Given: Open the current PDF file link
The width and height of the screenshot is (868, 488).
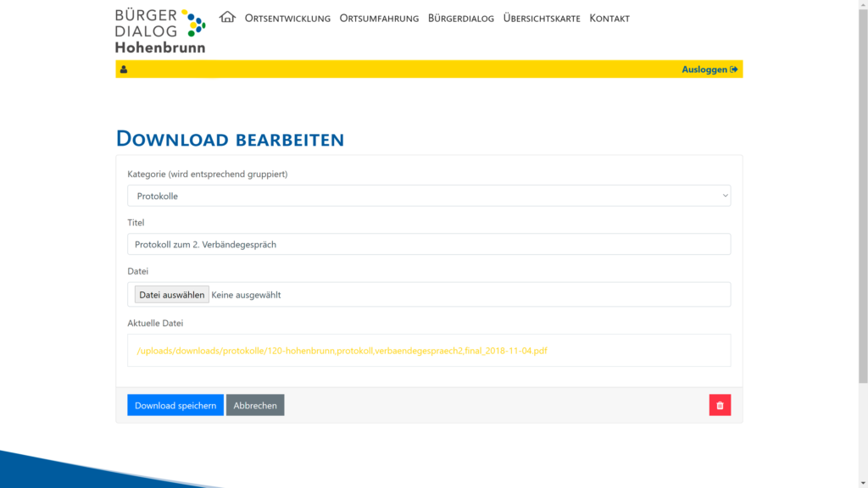Looking at the screenshot, I should [x=342, y=350].
